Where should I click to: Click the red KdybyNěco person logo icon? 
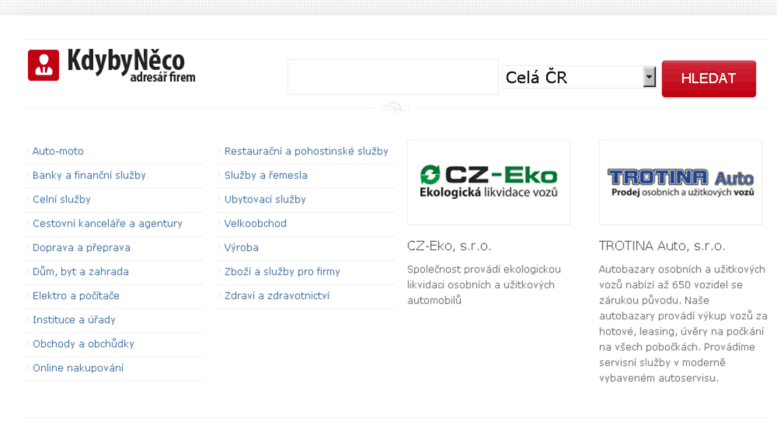[44, 65]
